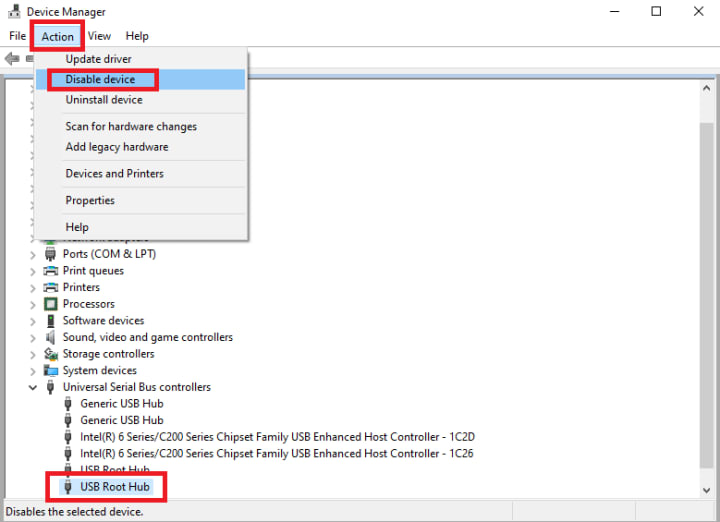Click Universal Serial Bus controllers USB icon

tap(51, 387)
